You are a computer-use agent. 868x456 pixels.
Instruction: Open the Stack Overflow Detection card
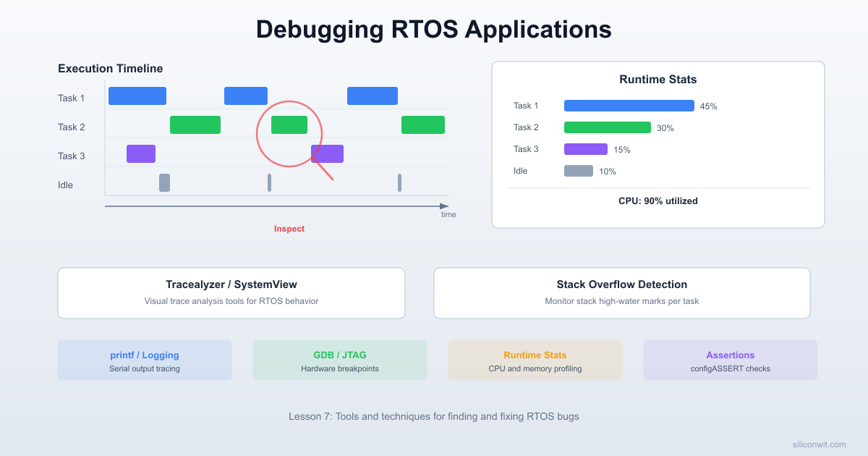tap(622, 292)
